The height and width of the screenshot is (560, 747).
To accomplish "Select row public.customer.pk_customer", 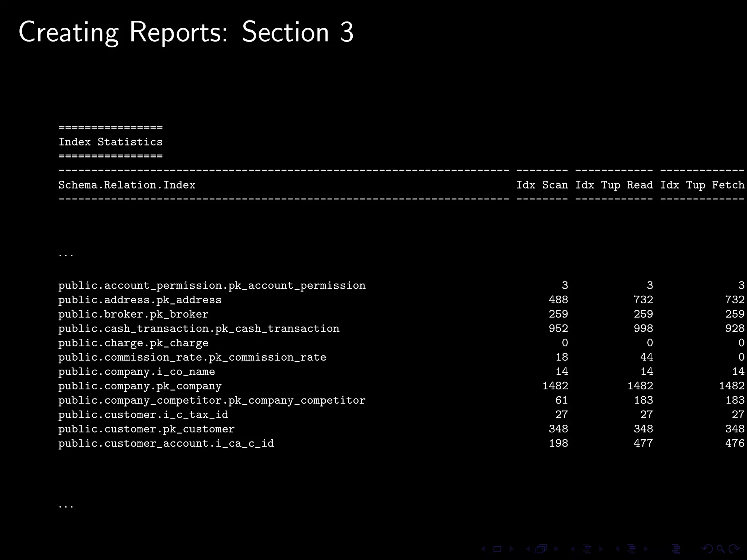I will click(x=401, y=429).
